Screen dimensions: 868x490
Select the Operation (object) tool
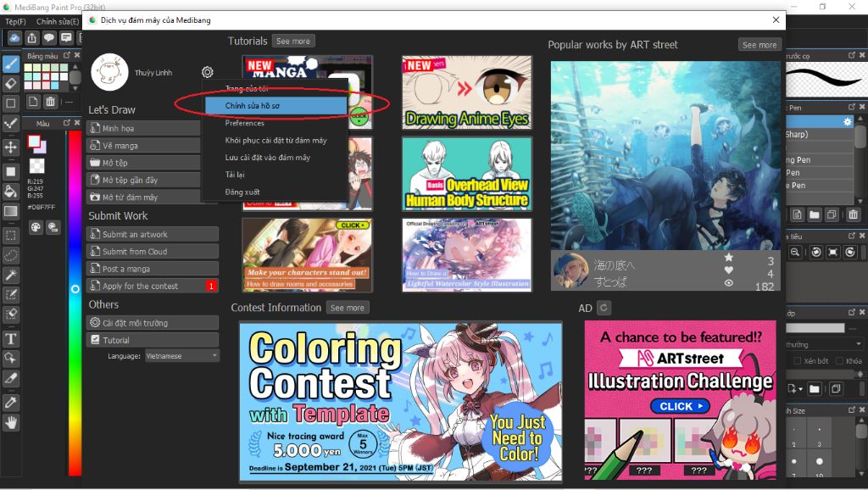click(x=11, y=359)
